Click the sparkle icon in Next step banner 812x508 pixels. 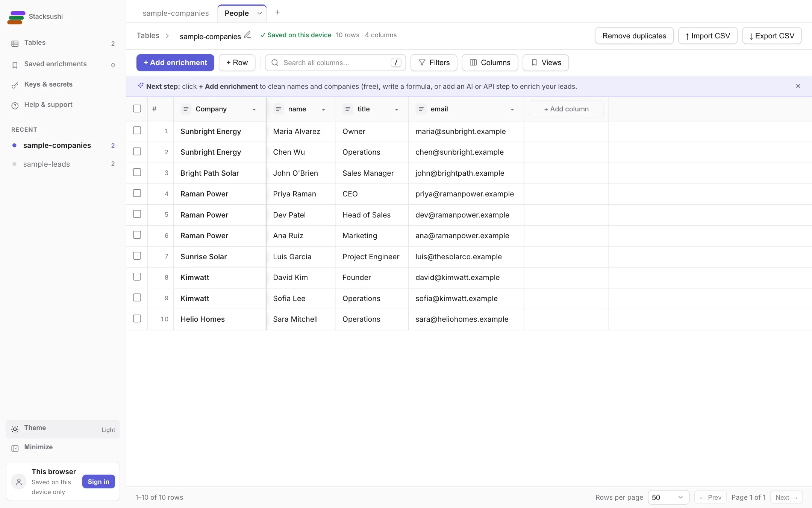(140, 86)
